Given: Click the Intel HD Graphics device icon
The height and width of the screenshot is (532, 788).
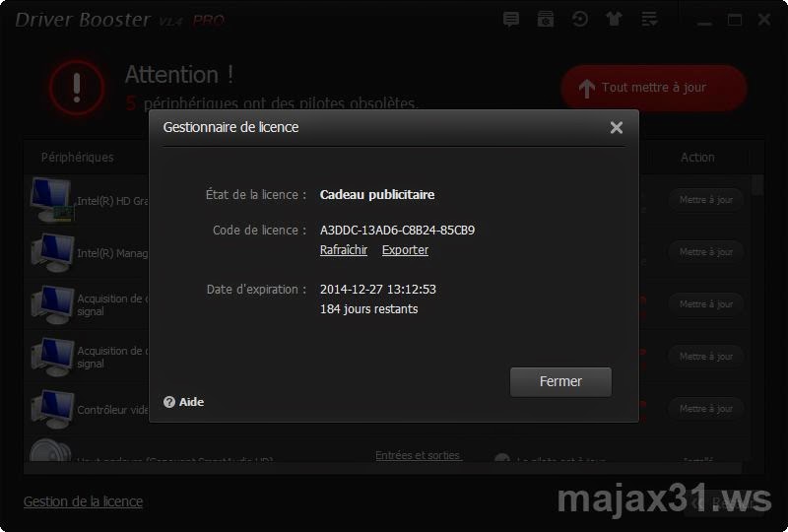Looking at the screenshot, I should coord(52,199).
